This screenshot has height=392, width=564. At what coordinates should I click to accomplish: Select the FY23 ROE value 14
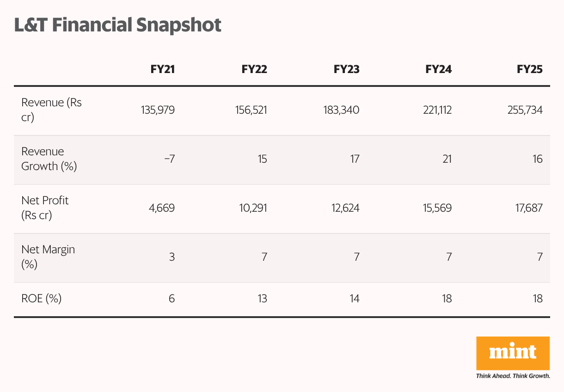click(x=354, y=299)
